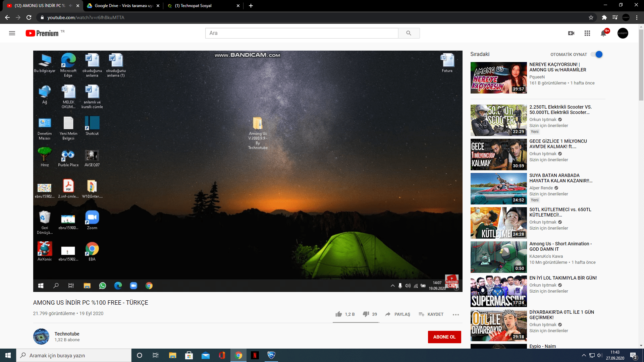Like the video with thumbs up

[339, 314]
